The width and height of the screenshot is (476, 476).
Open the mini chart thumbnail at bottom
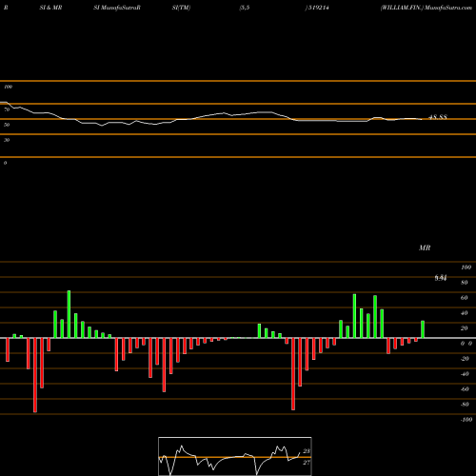(x=235, y=456)
